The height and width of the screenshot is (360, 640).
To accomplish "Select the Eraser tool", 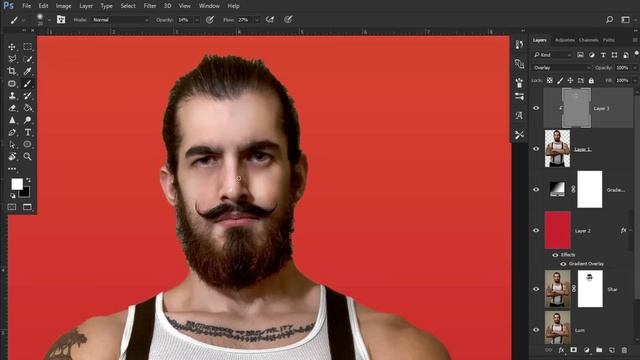I will (12, 108).
